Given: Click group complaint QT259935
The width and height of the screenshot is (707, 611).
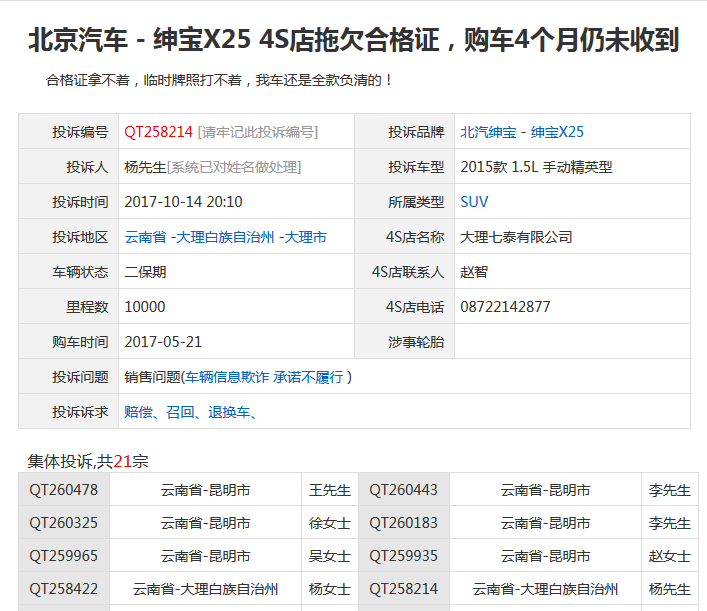Looking at the screenshot, I should point(404,556).
